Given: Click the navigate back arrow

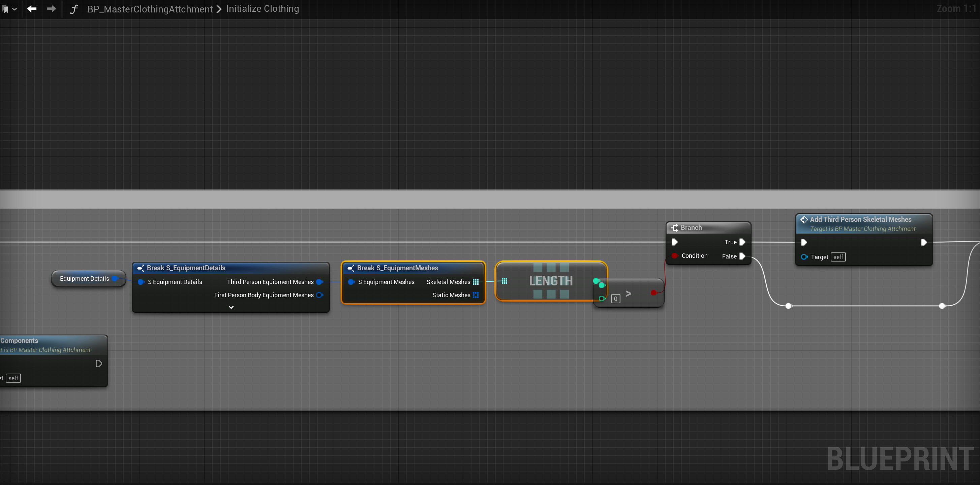Looking at the screenshot, I should [32, 8].
